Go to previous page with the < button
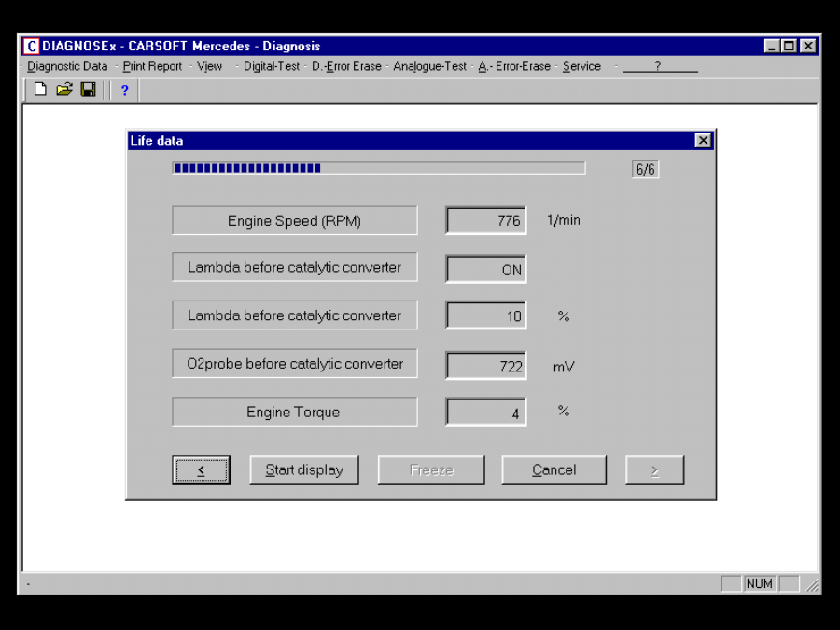Screen dimensions: 840x630 (x=201, y=470)
